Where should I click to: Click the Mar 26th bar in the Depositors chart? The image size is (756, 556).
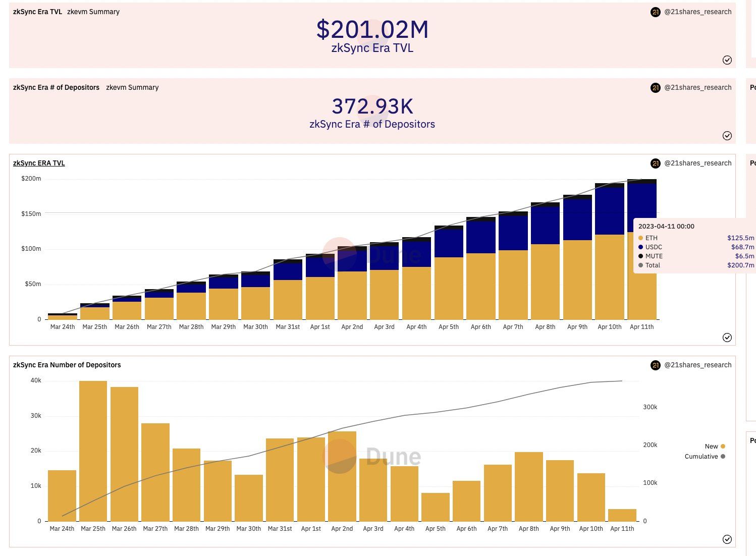[124, 454]
